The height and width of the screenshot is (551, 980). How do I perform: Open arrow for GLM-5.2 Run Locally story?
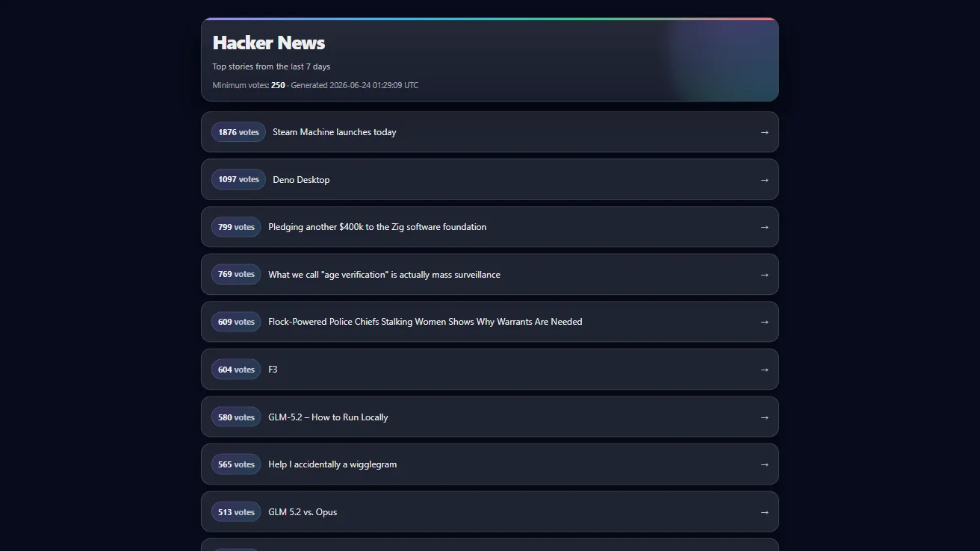[764, 417]
